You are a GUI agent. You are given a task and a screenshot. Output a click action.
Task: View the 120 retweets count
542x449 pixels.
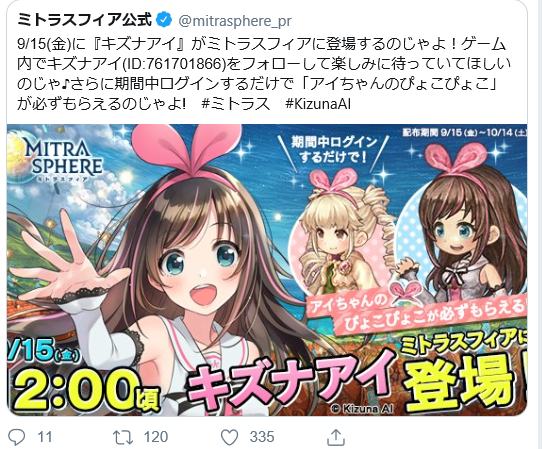coord(156,437)
